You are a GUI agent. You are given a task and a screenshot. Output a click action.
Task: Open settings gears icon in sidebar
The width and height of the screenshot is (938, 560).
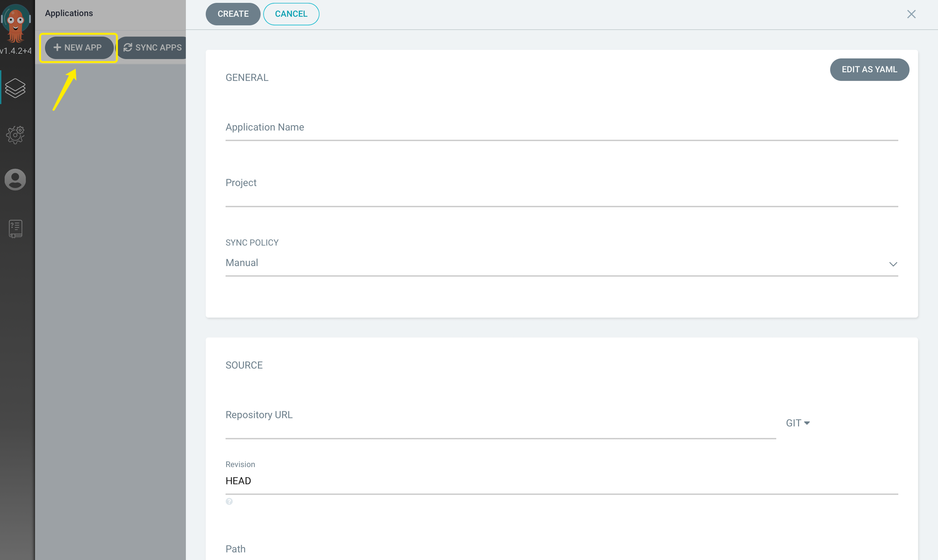click(15, 135)
